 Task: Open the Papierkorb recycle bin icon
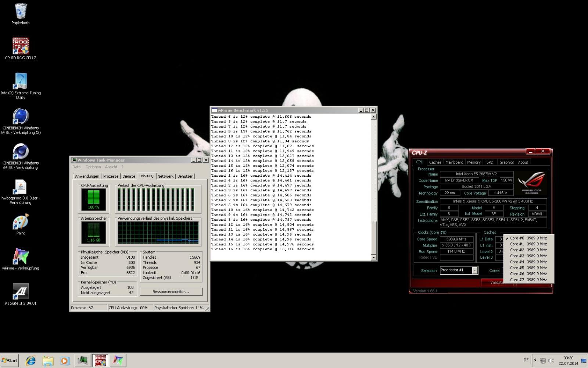pyautogui.click(x=21, y=14)
